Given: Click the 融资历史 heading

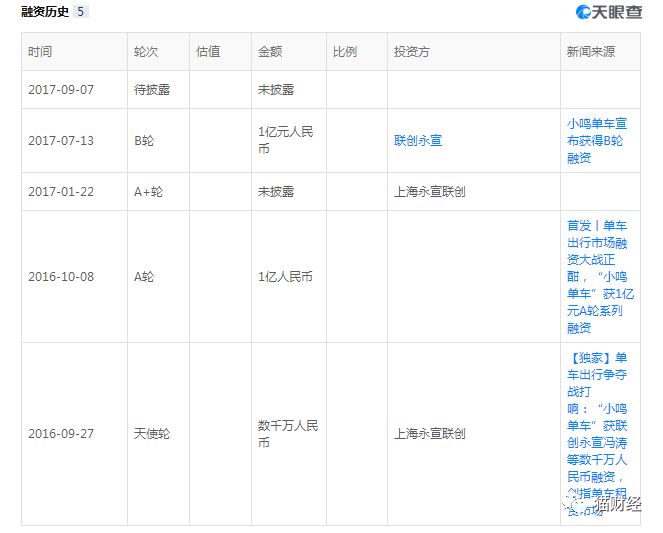Looking at the screenshot, I should click(45, 12).
